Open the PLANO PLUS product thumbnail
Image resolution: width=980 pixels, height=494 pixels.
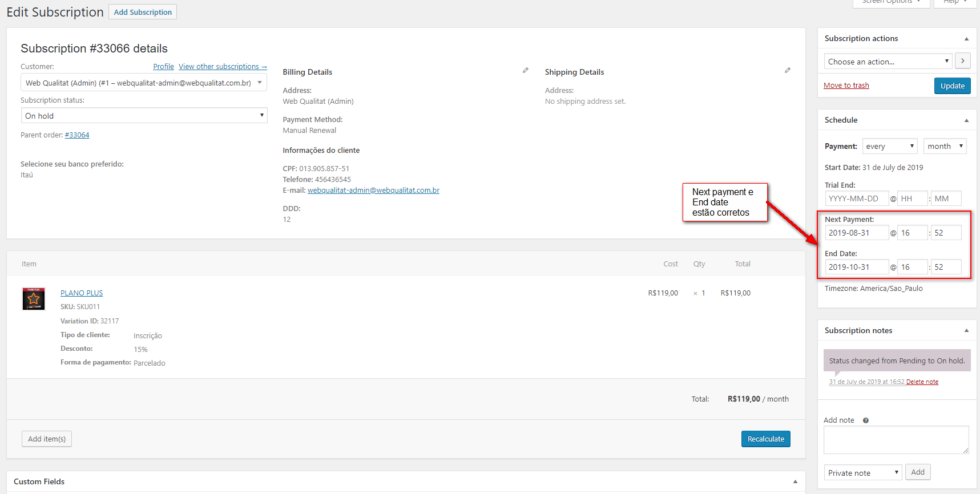[34, 299]
